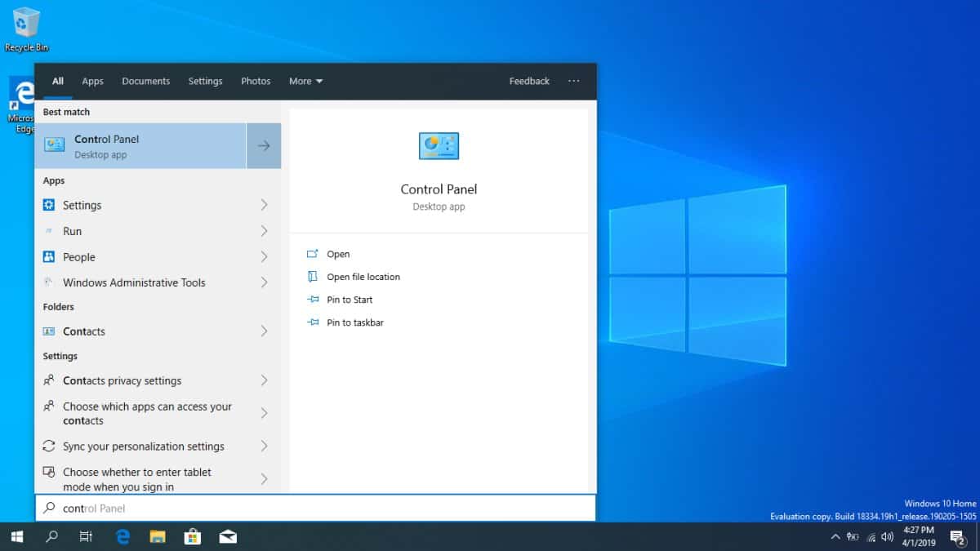Open the Mail app from the taskbar

(x=228, y=536)
